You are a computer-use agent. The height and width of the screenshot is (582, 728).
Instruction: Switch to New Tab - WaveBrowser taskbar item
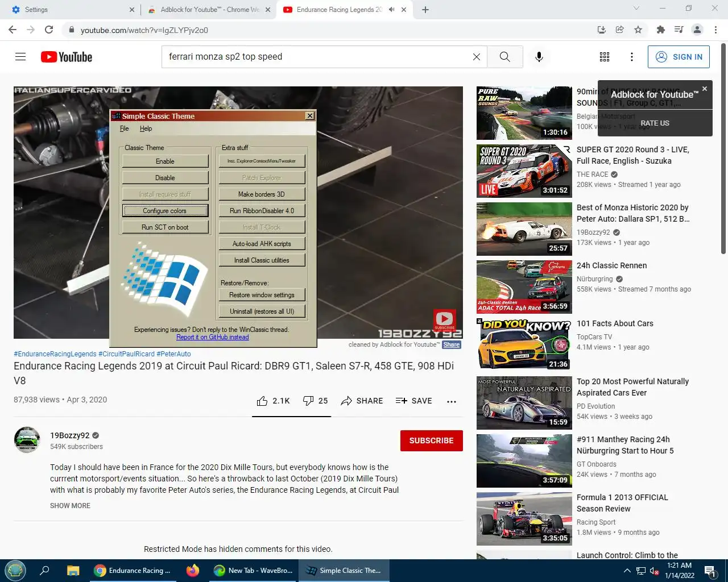(x=253, y=571)
